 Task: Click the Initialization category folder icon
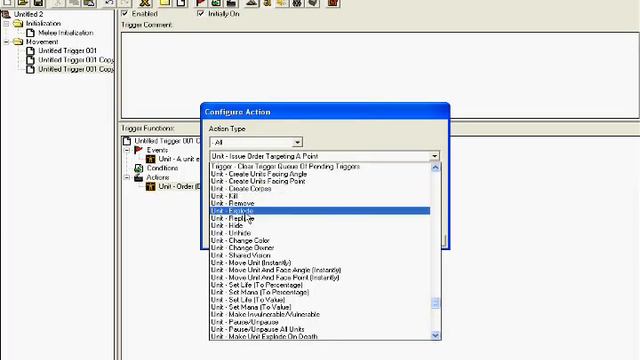pyautogui.click(x=18, y=24)
